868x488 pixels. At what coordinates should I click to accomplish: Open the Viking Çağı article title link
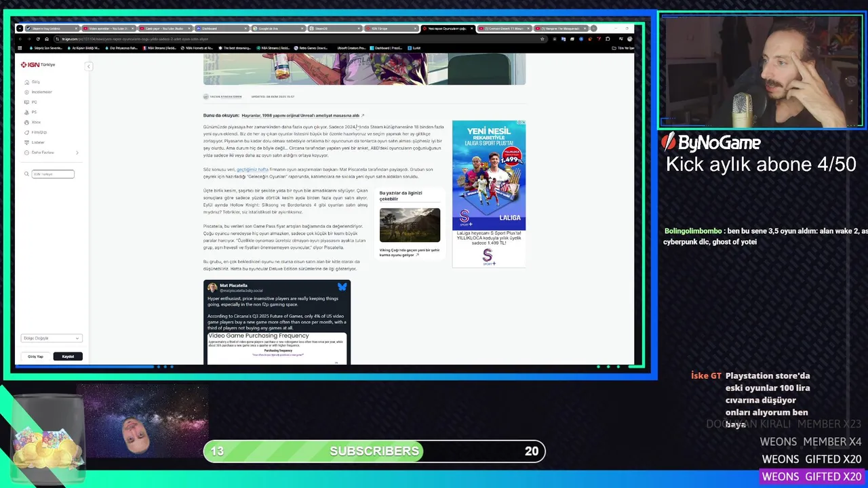[410, 252]
